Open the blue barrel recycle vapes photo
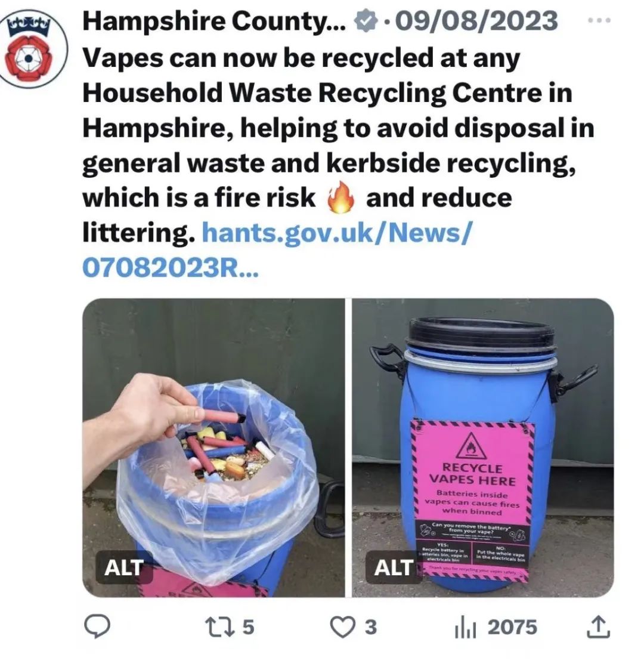The height and width of the screenshot is (660, 644). (483, 448)
